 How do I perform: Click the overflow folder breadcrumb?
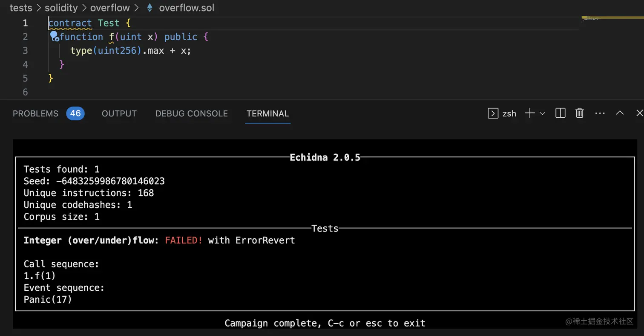coord(110,8)
